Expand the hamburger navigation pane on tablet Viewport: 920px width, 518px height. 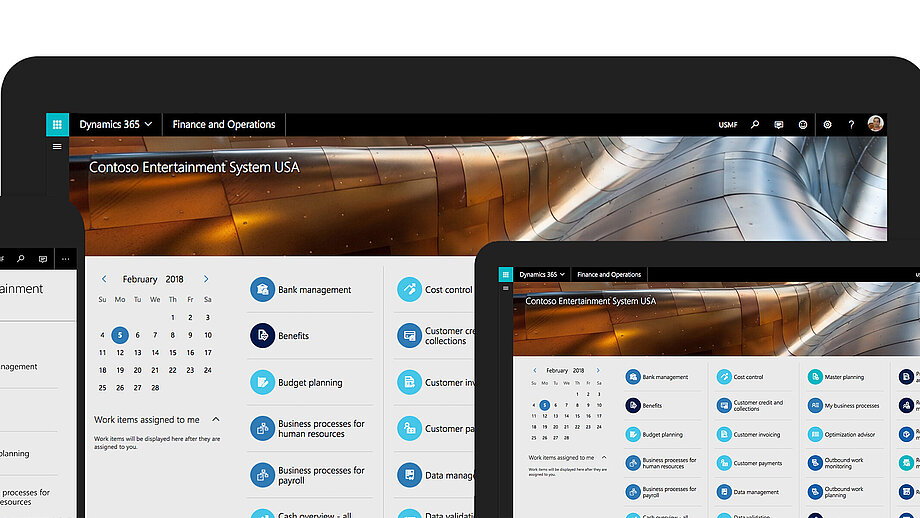506,288
